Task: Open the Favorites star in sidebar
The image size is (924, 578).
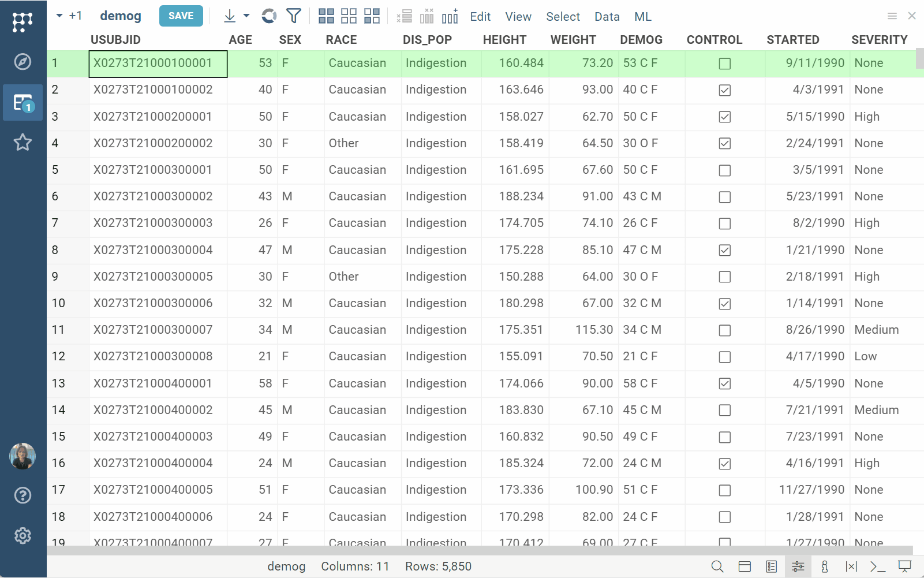Action: [x=23, y=142]
